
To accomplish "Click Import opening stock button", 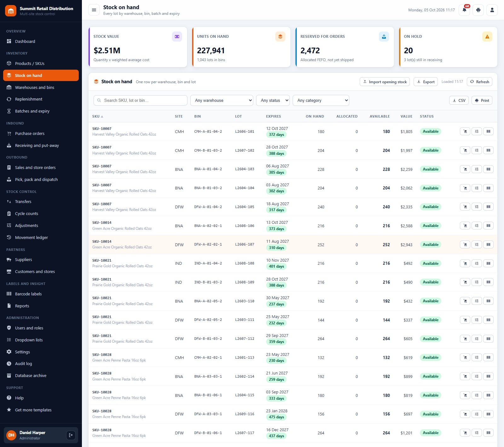I will coord(385,82).
